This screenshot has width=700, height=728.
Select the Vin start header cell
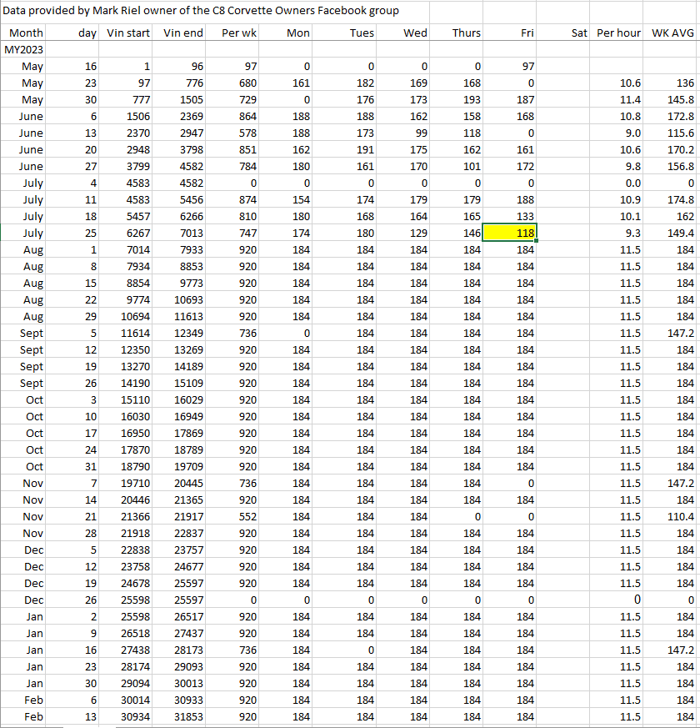129,33
